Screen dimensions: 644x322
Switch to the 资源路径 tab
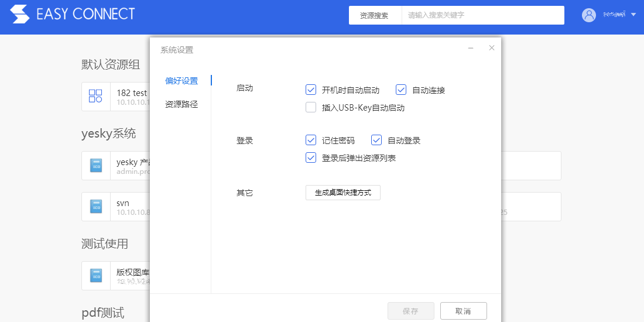(181, 104)
